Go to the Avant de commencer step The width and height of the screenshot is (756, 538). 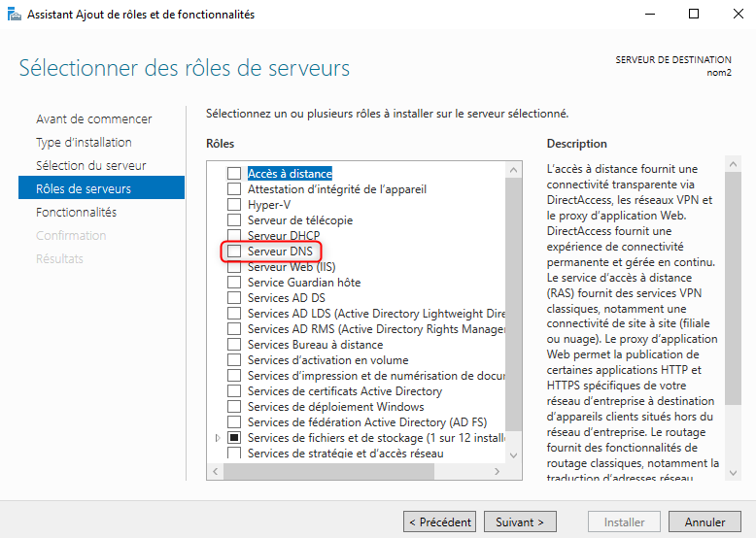click(94, 119)
